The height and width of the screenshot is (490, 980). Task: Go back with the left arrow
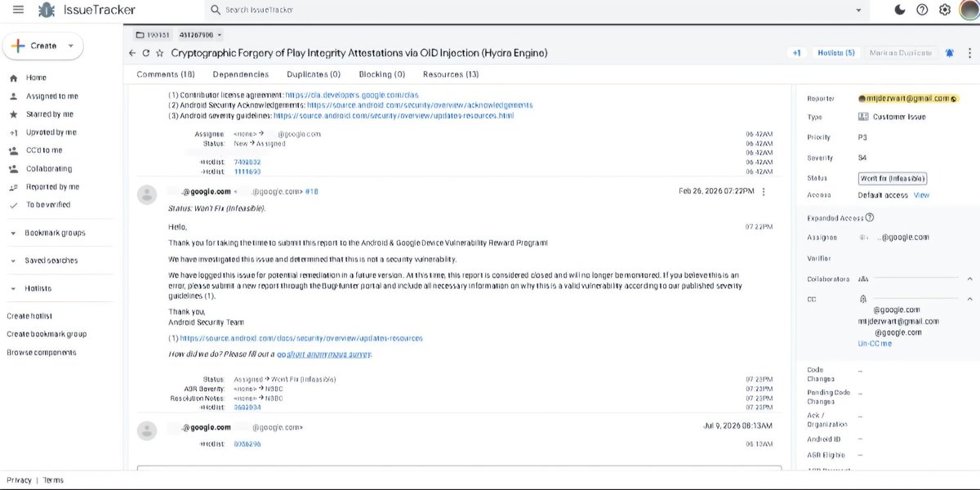[132, 53]
